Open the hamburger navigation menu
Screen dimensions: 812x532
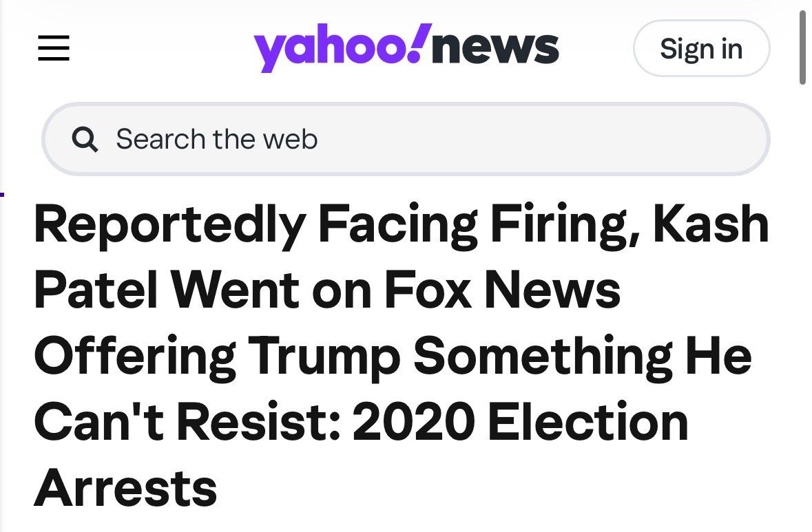pos(54,48)
